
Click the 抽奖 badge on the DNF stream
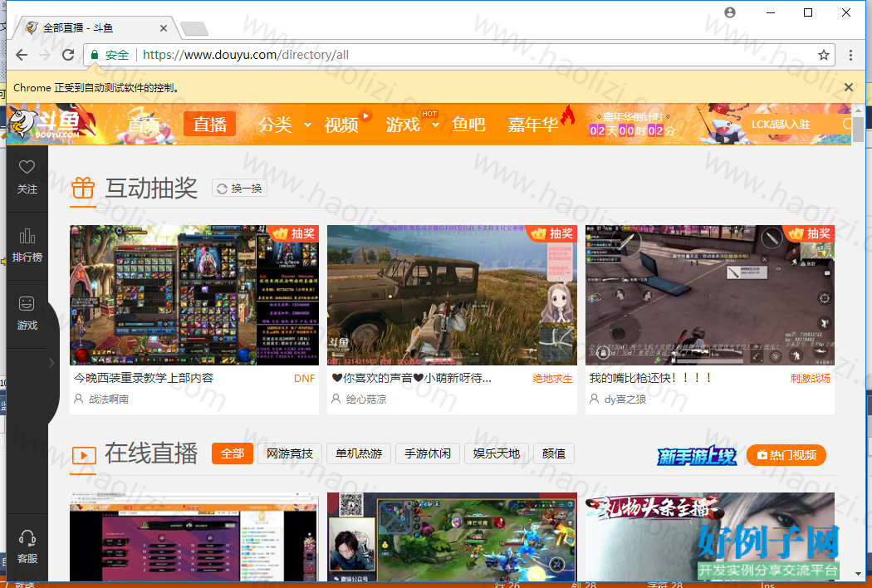pyautogui.click(x=295, y=233)
